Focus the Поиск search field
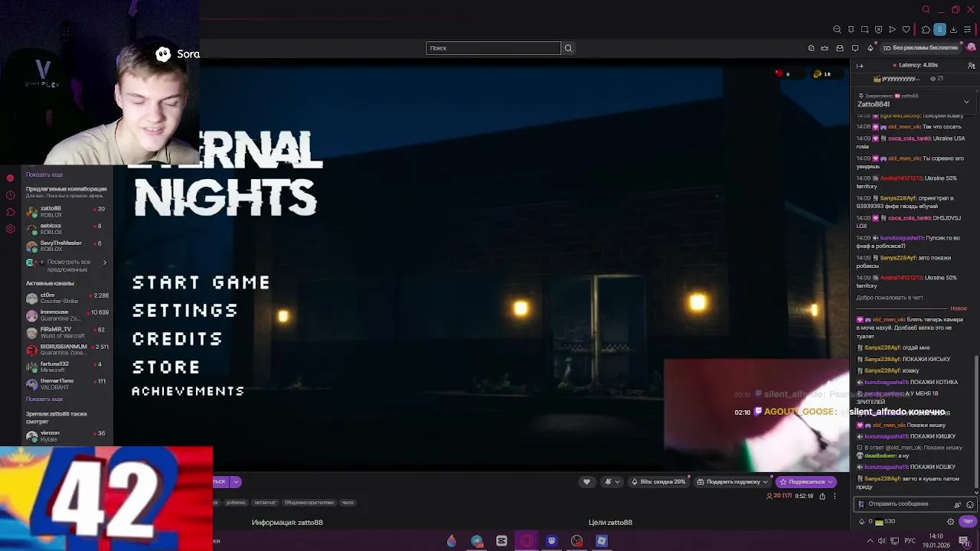The height and width of the screenshot is (551, 980). click(493, 48)
